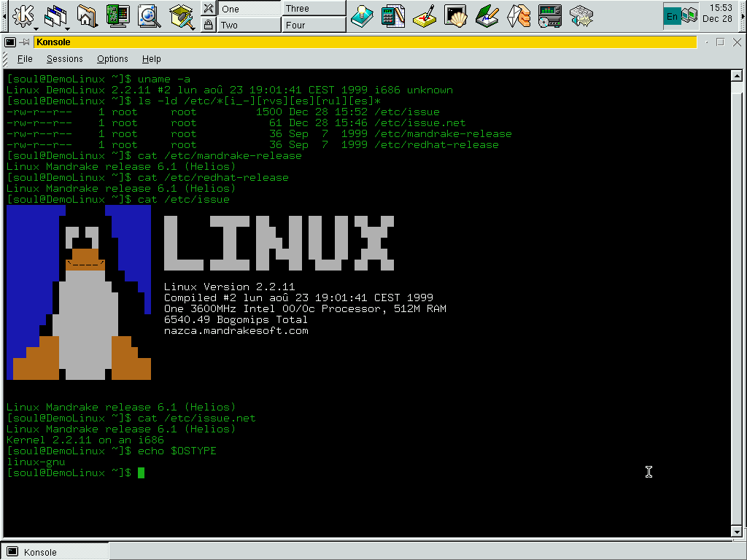
Task: Toggle the sticky pin on Konsole titlebar
Action: (24, 42)
